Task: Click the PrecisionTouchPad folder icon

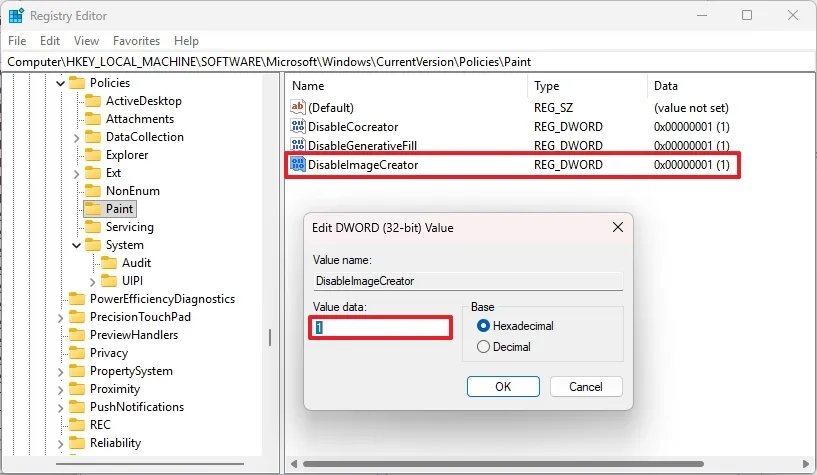Action: tap(77, 317)
